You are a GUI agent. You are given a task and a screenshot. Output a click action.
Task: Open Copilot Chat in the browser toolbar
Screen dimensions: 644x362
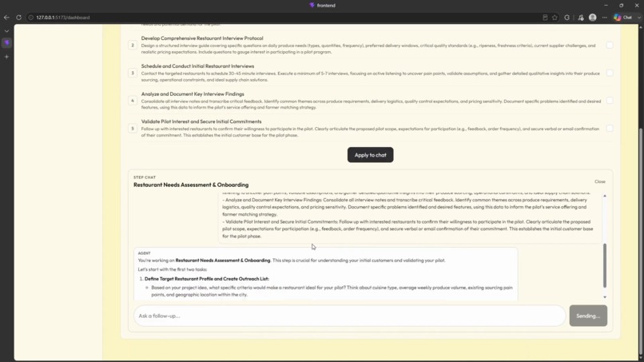point(622,18)
